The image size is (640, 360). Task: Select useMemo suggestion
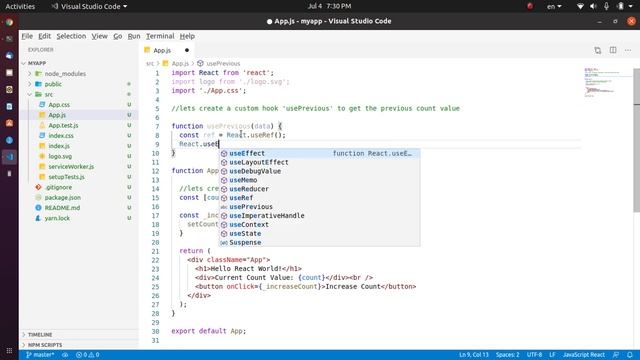[x=320, y=180]
